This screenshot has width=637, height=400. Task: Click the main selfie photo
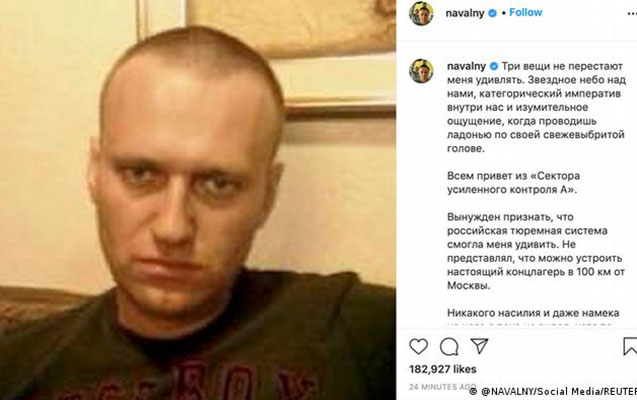point(198,200)
